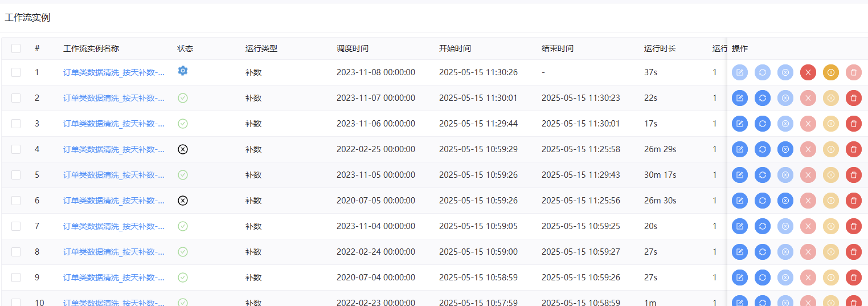
Task: Check the box for instance row 7
Action: 16,226
